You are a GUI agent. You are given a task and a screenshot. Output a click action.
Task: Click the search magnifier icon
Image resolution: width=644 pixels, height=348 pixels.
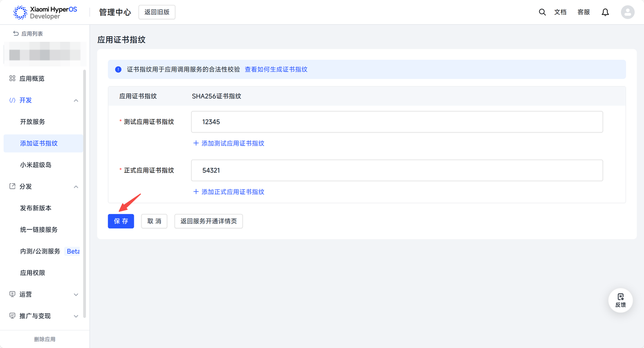(x=542, y=12)
